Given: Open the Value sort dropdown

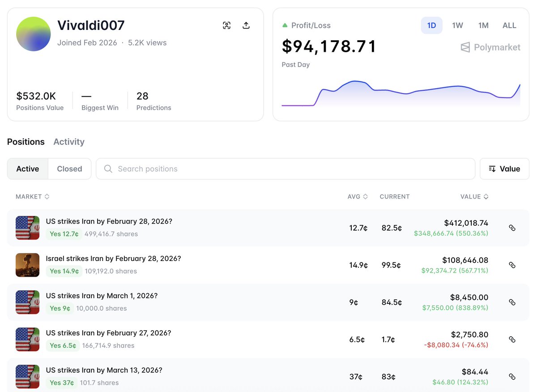Looking at the screenshot, I should [x=504, y=169].
